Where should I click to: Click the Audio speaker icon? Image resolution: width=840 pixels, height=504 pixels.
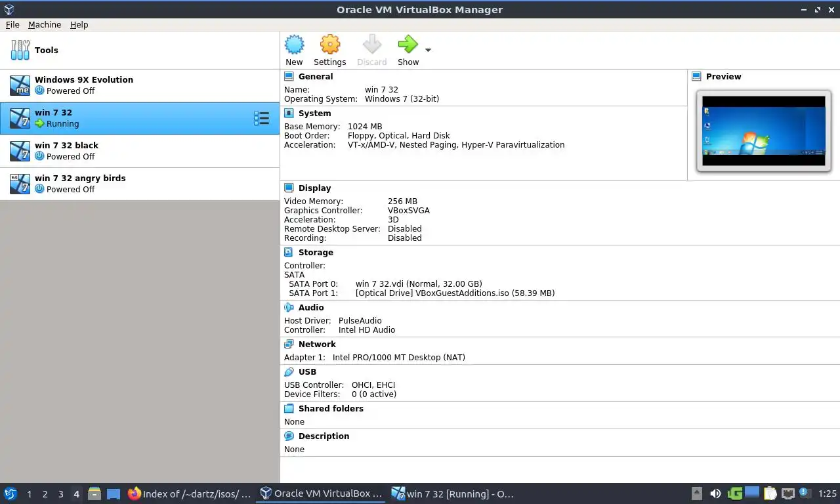click(x=289, y=307)
